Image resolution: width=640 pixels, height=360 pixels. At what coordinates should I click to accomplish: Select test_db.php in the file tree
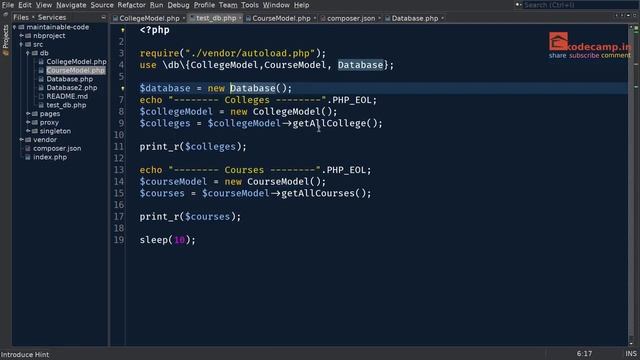(x=66, y=105)
